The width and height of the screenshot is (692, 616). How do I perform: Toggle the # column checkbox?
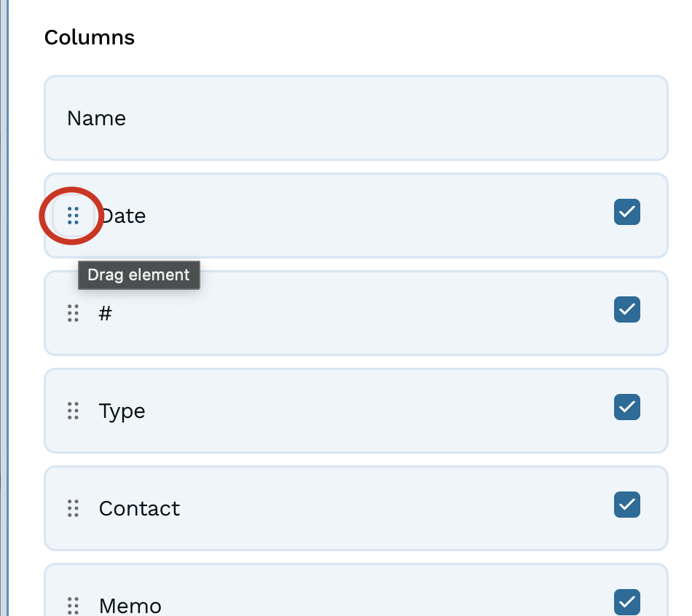[x=627, y=309]
